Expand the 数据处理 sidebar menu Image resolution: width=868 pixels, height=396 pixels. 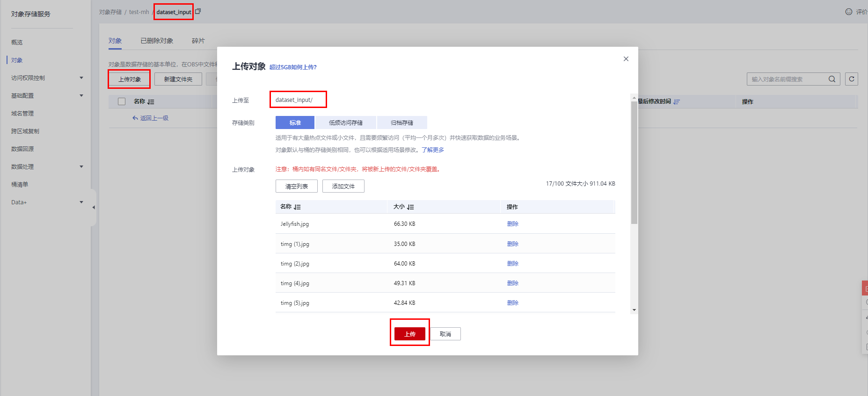pyautogui.click(x=81, y=167)
